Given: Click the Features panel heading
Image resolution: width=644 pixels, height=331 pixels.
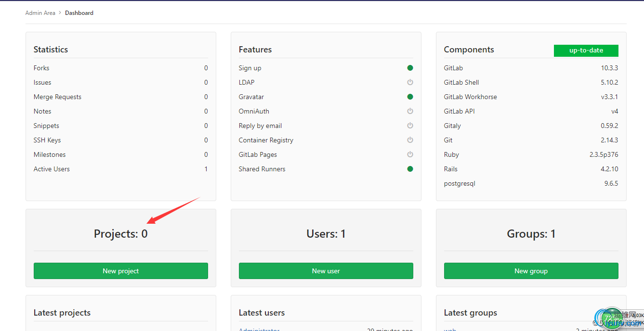Looking at the screenshot, I should pos(255,50).
